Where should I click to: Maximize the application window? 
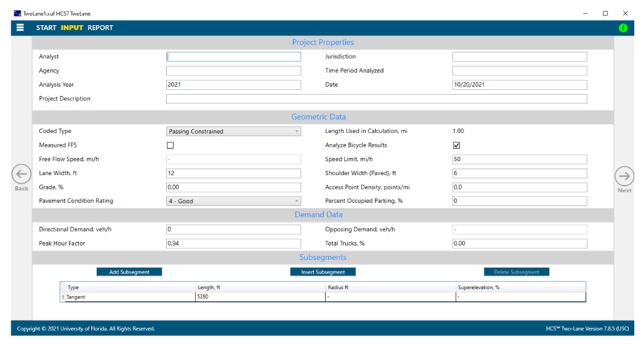[605, 14]
